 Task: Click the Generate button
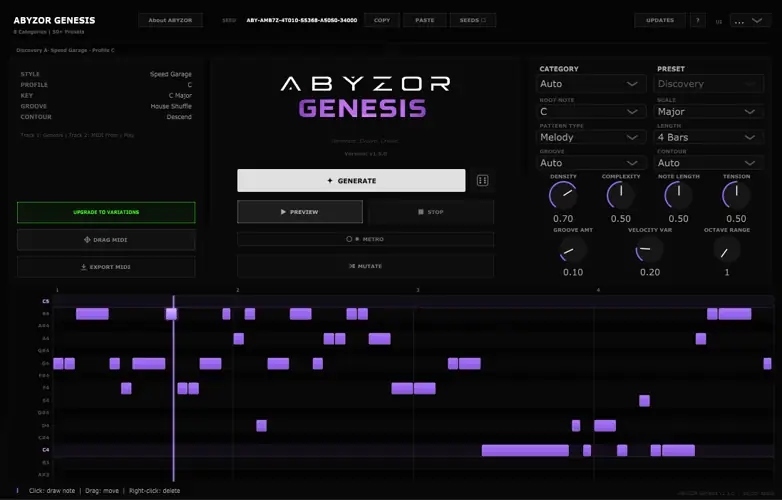(x=351, y=180)
